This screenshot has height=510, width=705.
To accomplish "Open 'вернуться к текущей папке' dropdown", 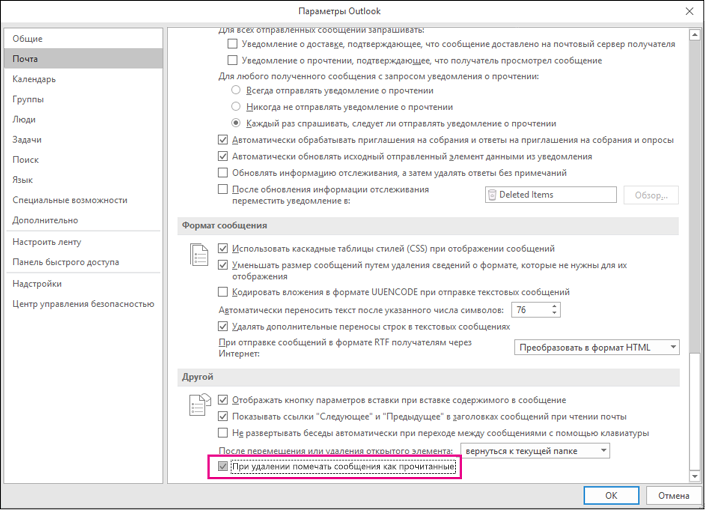I will pyautogui.click(x=535, y=451).
